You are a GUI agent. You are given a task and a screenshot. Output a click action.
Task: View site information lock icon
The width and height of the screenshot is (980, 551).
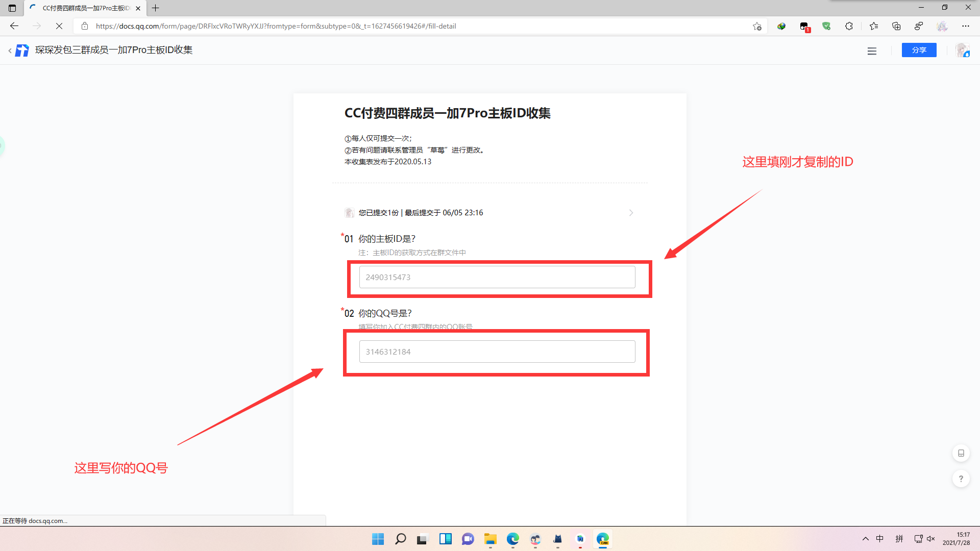(85, 26)
